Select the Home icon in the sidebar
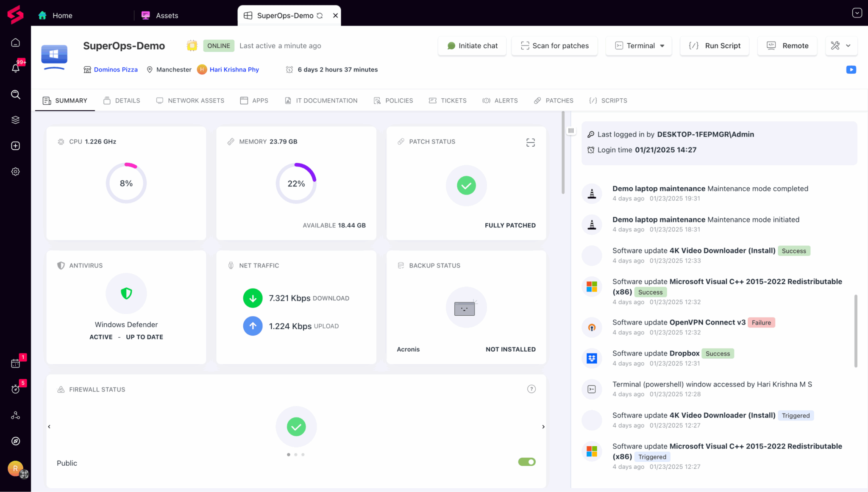This screenshot has width=868, height=492. [x=16, y=42]
